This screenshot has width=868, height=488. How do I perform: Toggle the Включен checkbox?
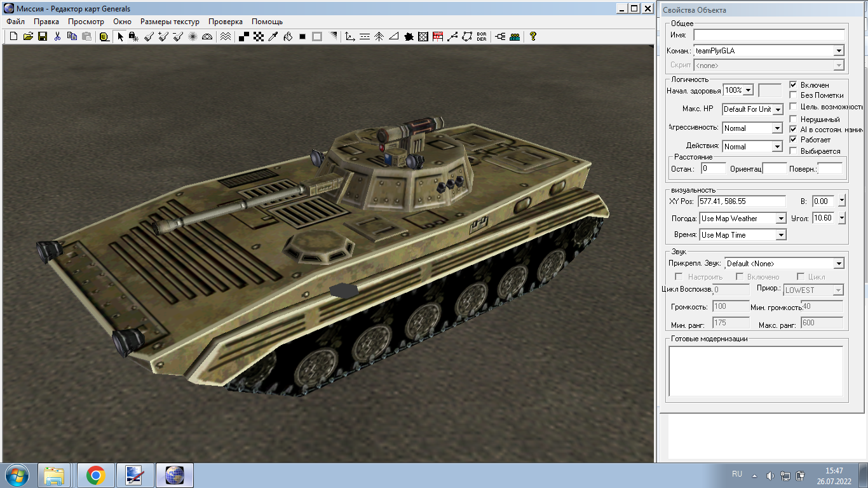coord(793,85)
